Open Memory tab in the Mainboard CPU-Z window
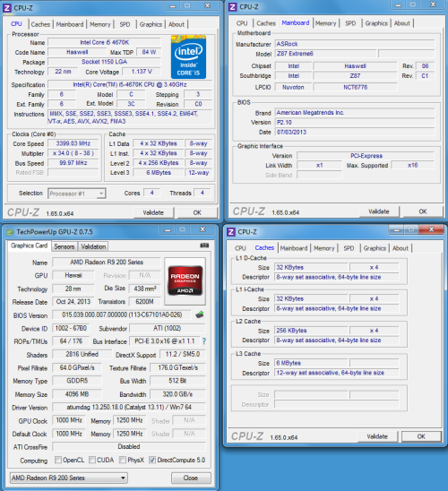This screenshot has width=448, height=491. (x=325, y=23)
